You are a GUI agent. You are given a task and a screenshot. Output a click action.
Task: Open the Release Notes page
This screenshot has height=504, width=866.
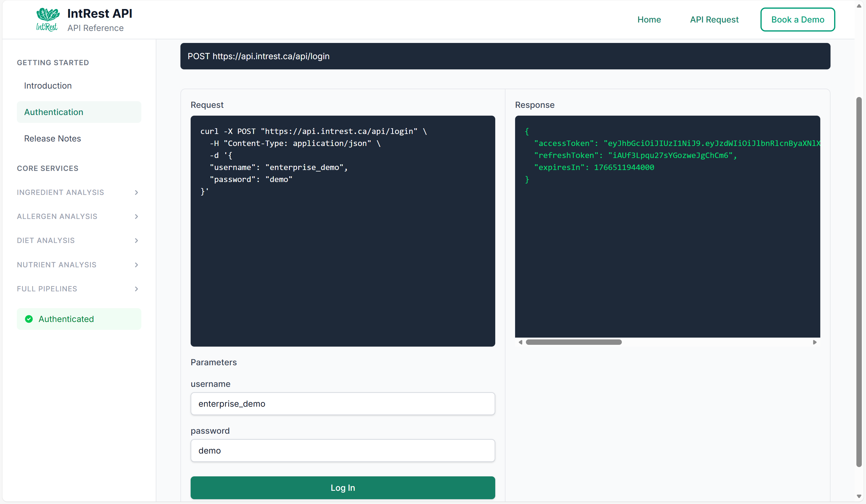click(x=52, y=138)
